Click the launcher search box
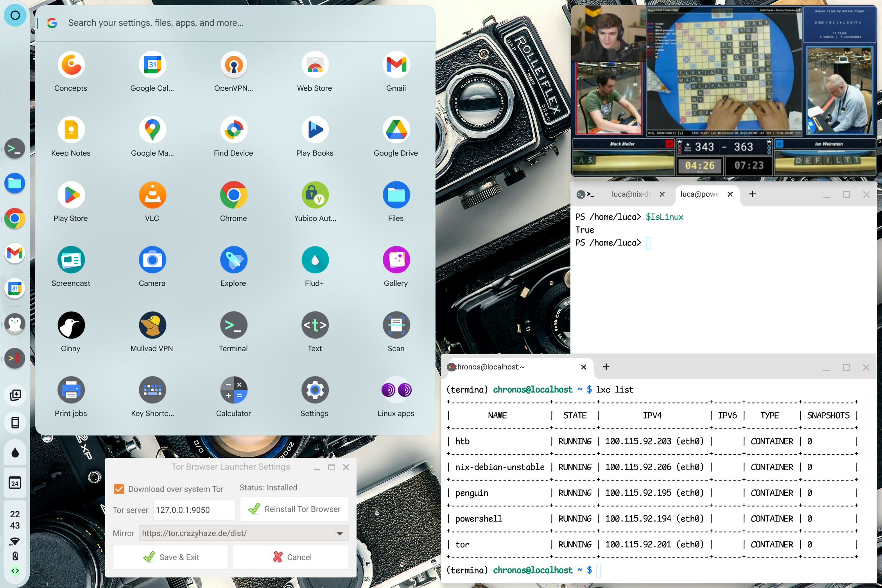The width and height of the screenshot is (882, 588). [235, 23]
